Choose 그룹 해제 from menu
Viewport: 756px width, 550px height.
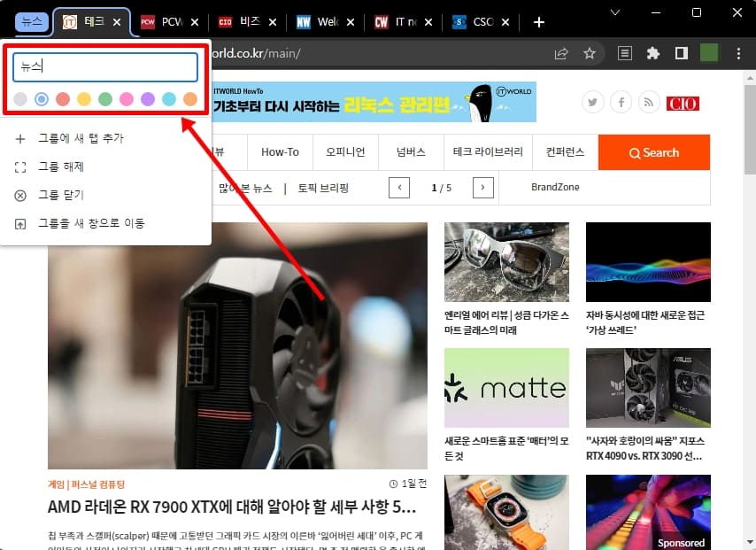click(105, 167)
